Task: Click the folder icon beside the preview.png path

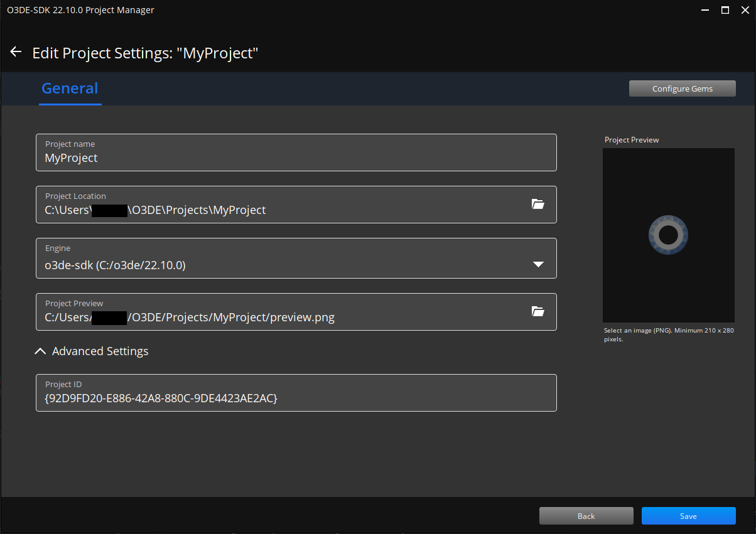Action: pos(537,311)
